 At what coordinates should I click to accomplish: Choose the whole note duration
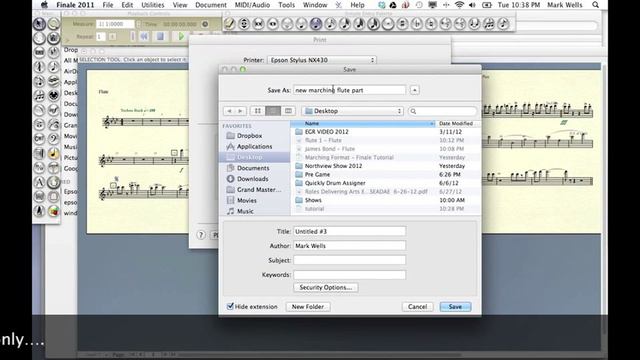coord(273,24)
